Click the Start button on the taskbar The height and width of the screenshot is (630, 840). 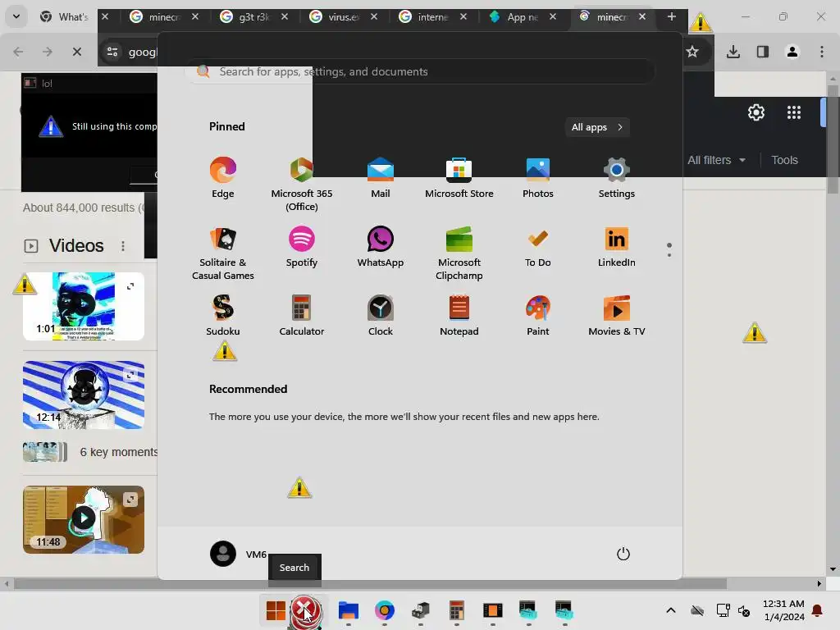pyautogui.click(x=276, y=610)
